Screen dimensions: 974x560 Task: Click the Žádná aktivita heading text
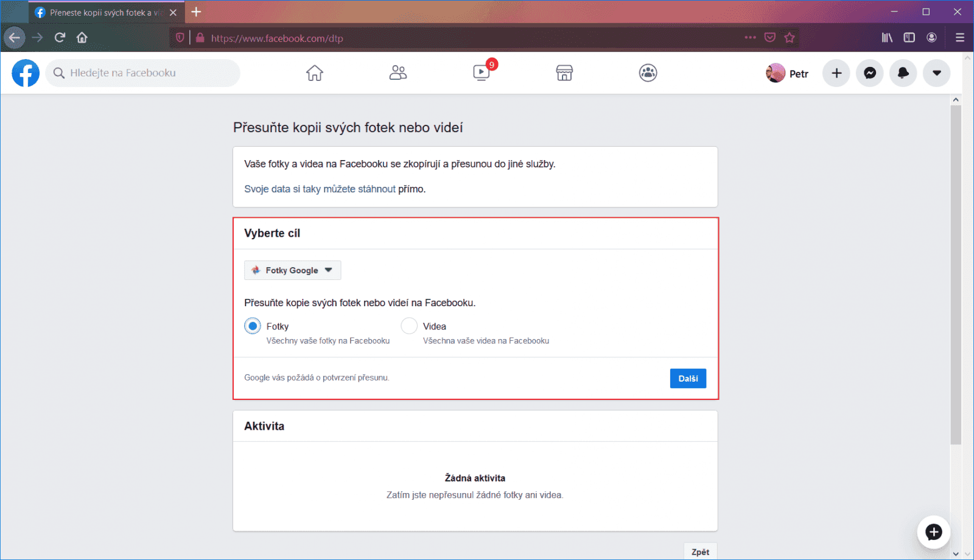475,478
